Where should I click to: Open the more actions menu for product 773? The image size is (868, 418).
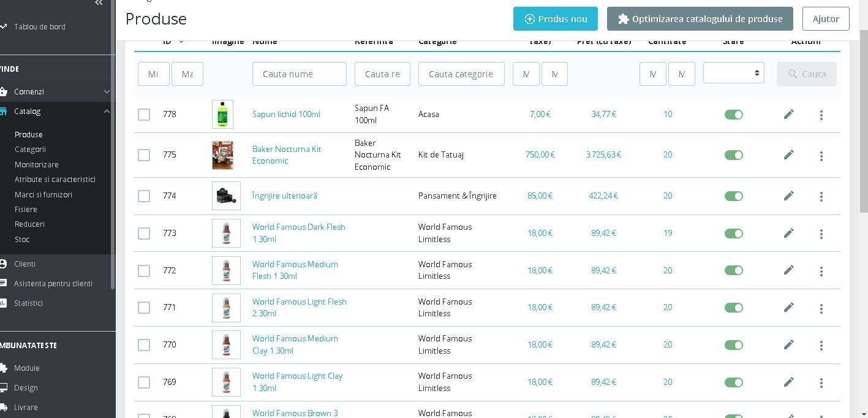click(x=821, y=234)
